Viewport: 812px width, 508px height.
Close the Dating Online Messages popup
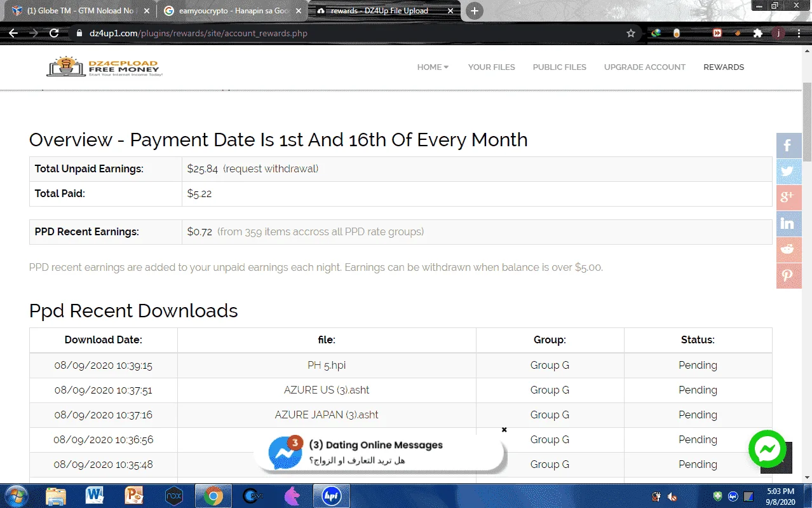pos(504,430)
